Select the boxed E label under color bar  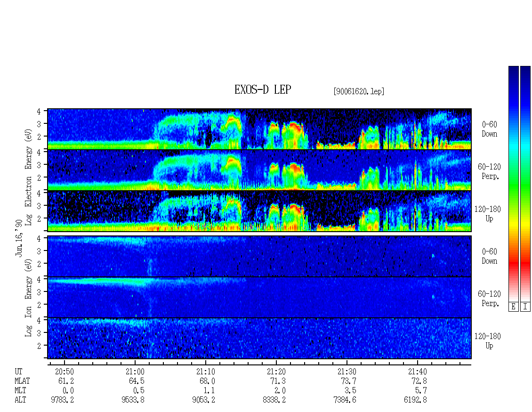[x=513, y=307]
